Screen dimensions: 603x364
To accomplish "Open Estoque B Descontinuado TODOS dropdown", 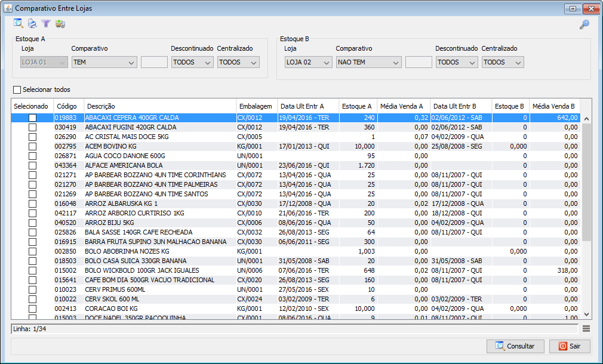I will coord(457,62).
